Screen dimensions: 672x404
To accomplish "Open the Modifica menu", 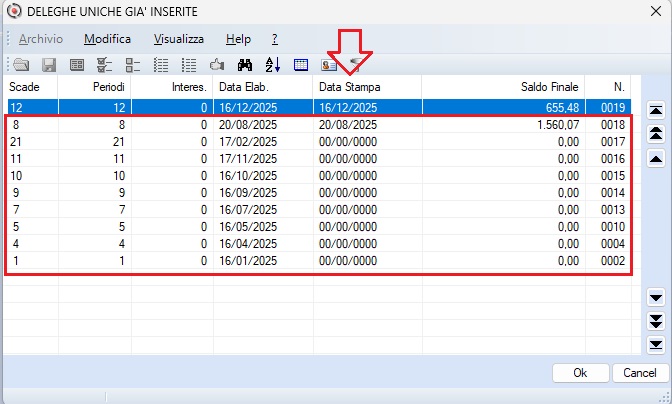I will (107, 39).
